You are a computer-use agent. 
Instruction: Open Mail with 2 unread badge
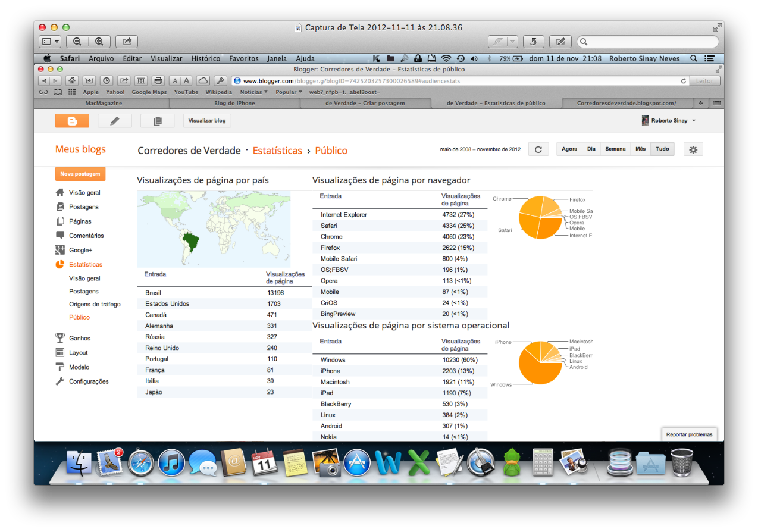(109, 463)
